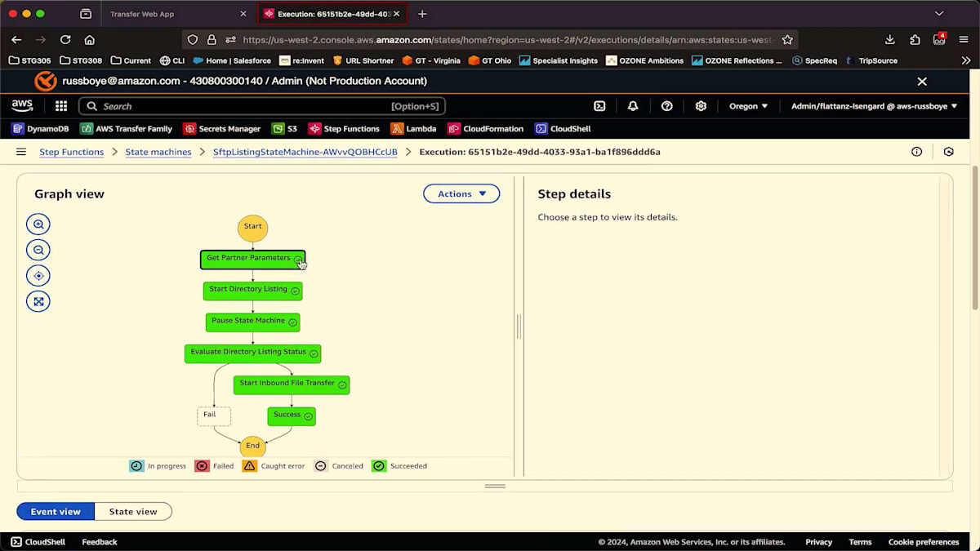Open the hexagon preferences icon
Image resolution: width=980 pixels, height=551 pixels.
click(x=948, y=152)
